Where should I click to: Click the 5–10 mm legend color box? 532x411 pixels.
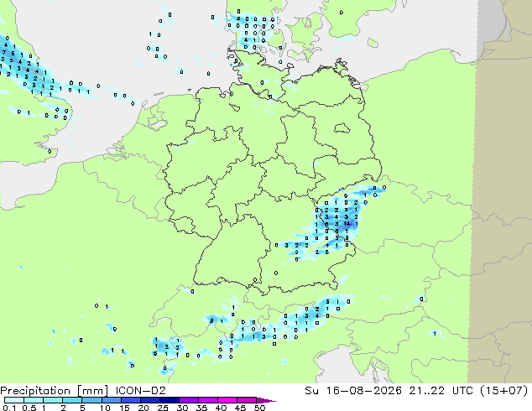point(91,400)
